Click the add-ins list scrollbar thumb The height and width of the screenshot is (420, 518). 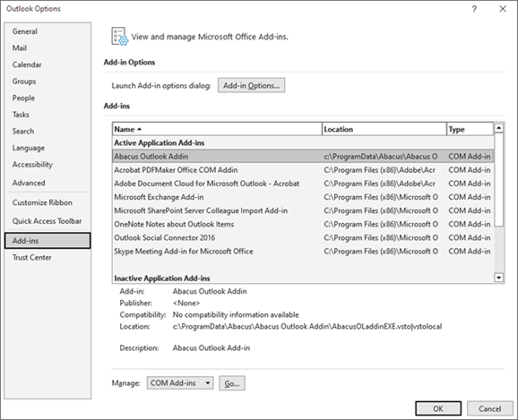(x=499, y=180)
